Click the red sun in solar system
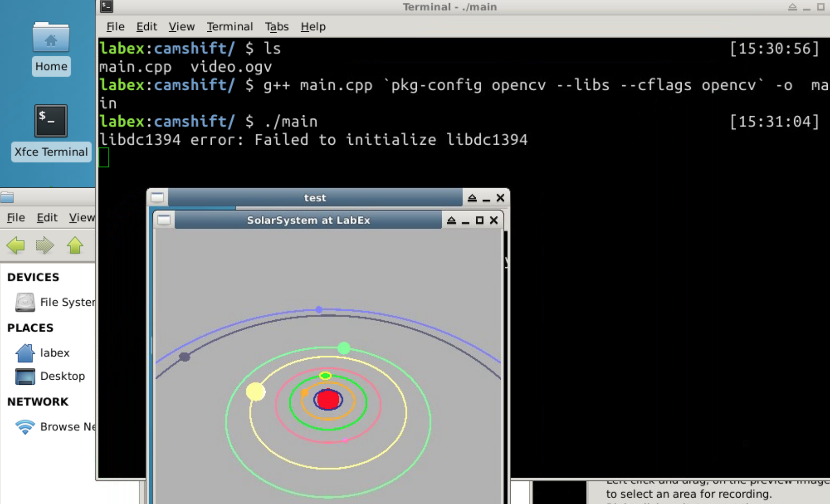This screenshot has width=830, height=504. click(328, 399)
